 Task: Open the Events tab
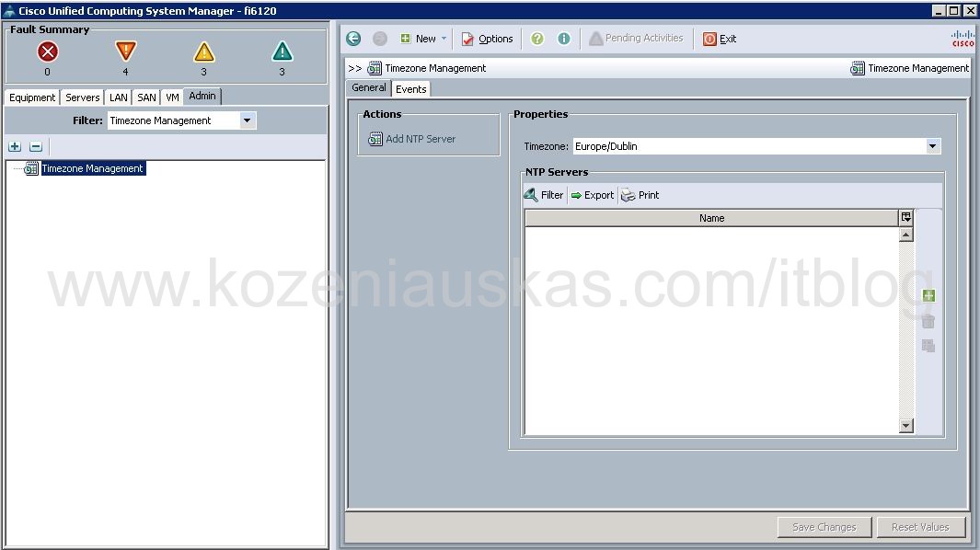pyautogui.click(x=410, y=89)
